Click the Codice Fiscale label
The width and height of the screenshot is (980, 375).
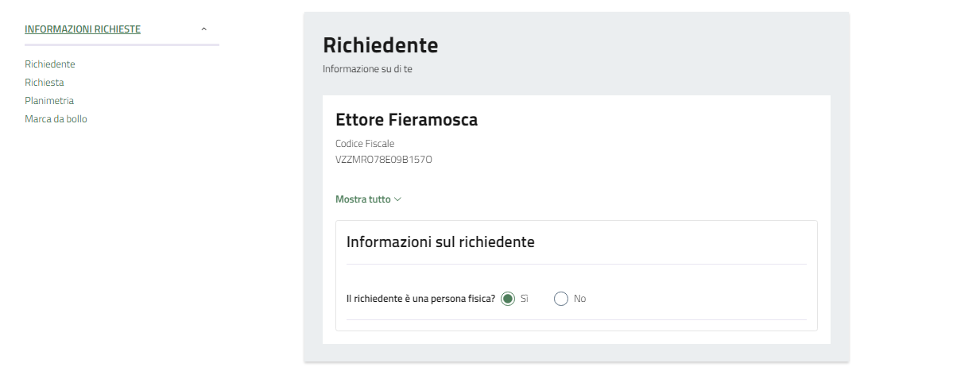pyautogui.click(x=365, y=144)
